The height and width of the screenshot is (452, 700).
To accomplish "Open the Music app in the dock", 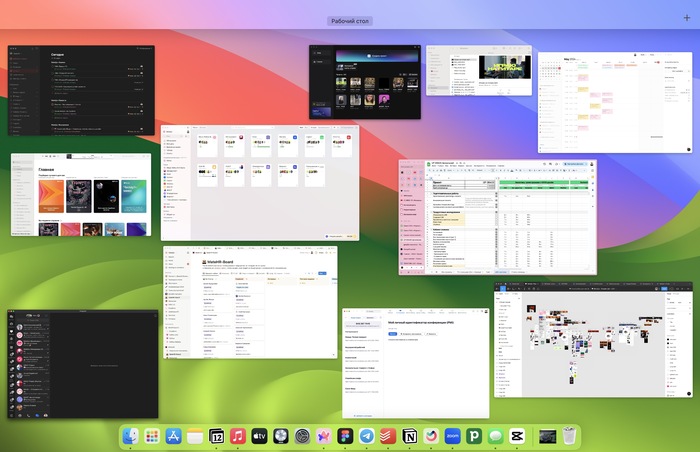I will 238,436.
